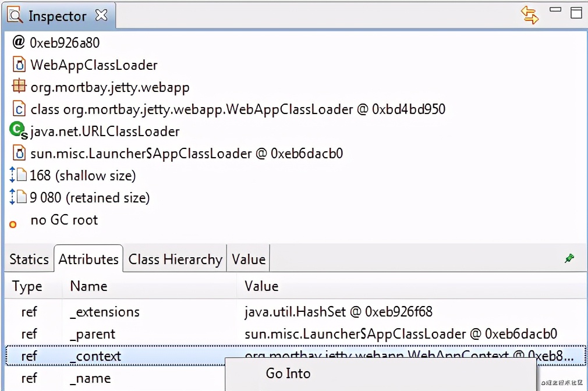
Task: Click the Type column header
Action: tap(27, 286)
